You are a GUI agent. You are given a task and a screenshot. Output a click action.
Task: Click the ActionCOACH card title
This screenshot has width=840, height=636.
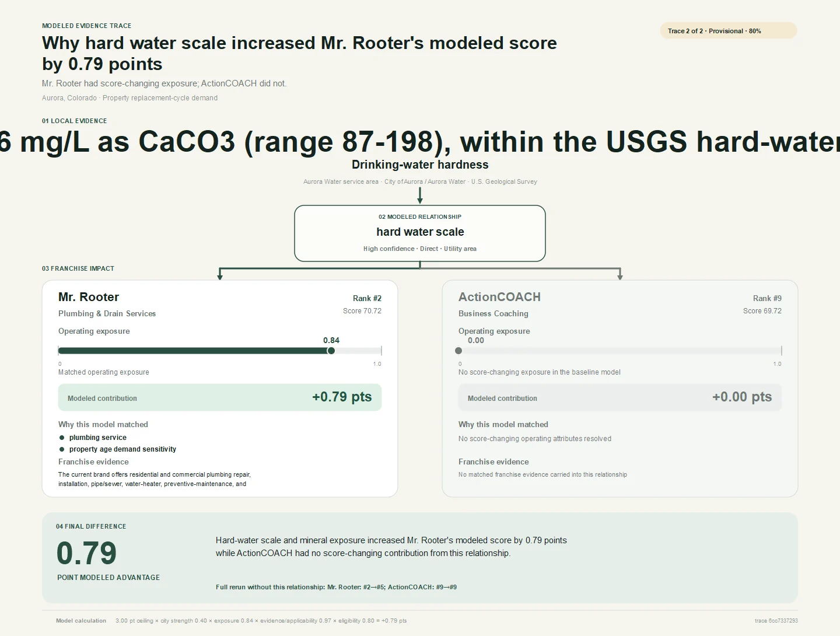[499, 297]
